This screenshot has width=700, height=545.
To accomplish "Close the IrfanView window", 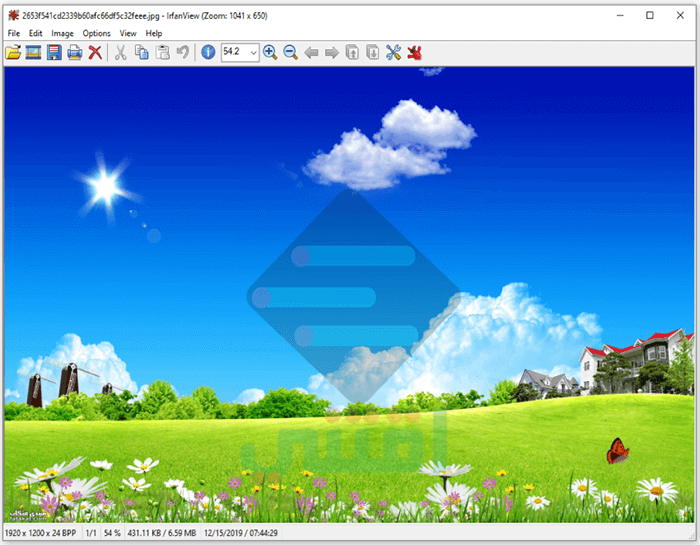I will (680, 16).
